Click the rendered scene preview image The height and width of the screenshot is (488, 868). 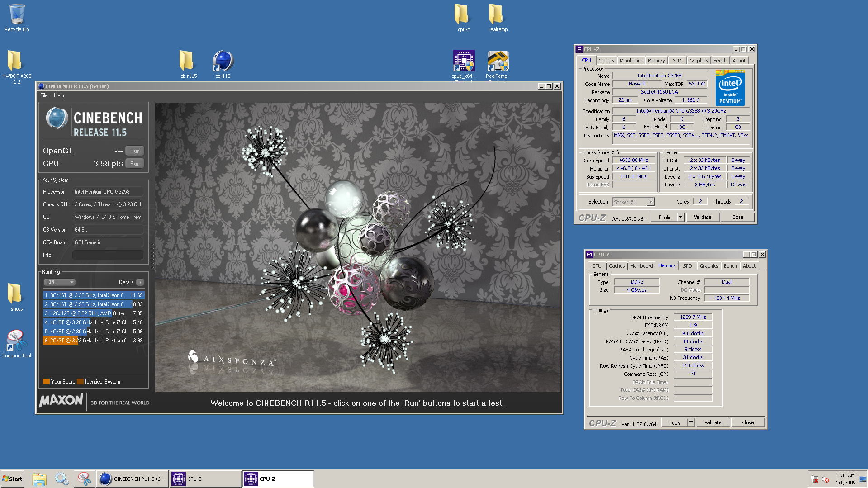[x=358, y=247]
